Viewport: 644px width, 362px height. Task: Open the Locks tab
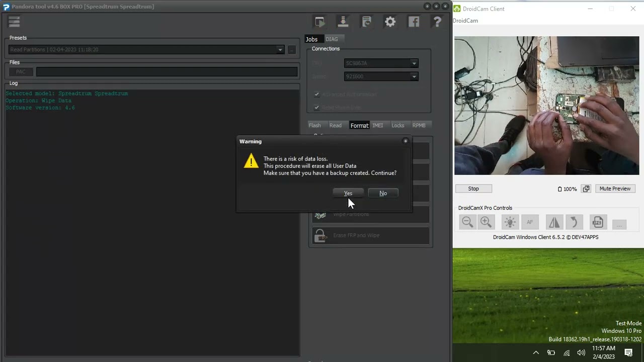[398, 125]
